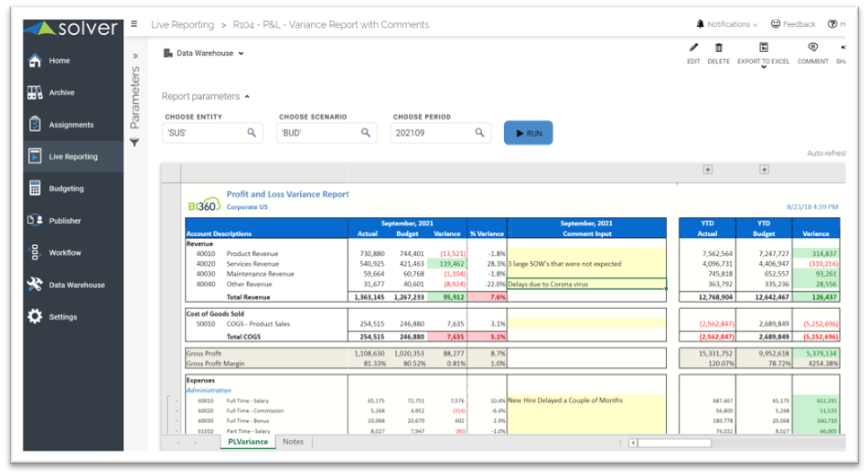Click the search icon in Choose Entity
868x475 pixels.
(252, 133)
